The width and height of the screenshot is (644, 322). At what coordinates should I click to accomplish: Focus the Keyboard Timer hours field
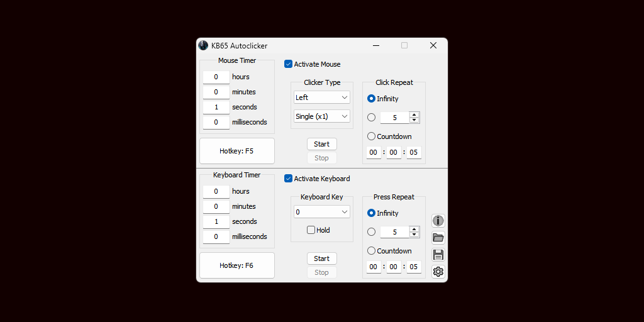(x=216, y=191)
